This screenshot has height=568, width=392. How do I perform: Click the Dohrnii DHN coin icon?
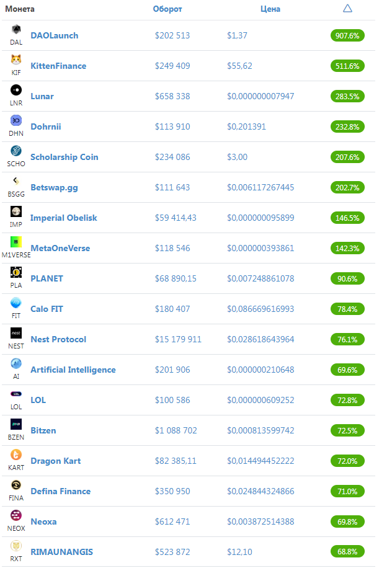[x=16, y=120]
